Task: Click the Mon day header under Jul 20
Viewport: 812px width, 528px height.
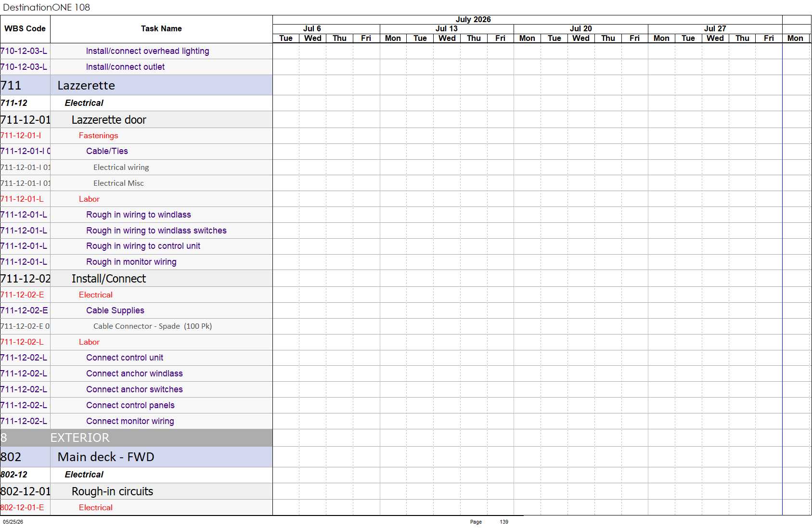Action: (x=527, y=39)
